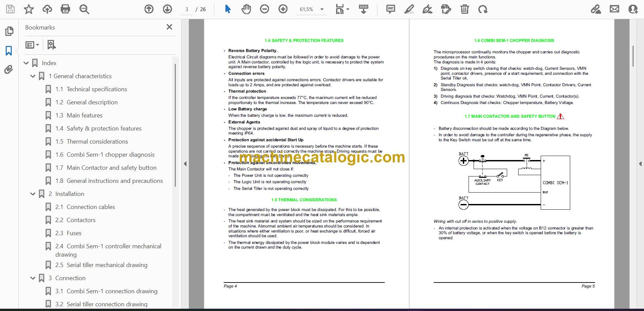Image resolution: width=644 pixels, height=311 pixels.
Task: Select the 2 Installation bookmark
Action: 66,194
